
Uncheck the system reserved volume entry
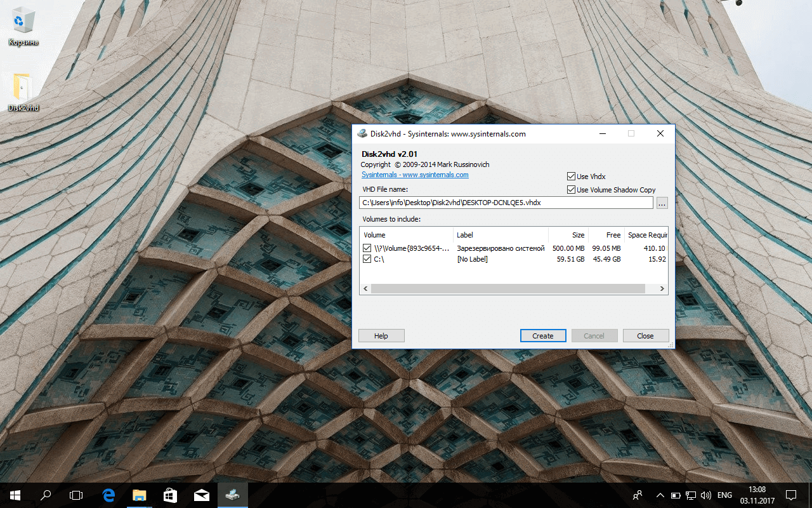pyautogui.click(x=367, y=248)
